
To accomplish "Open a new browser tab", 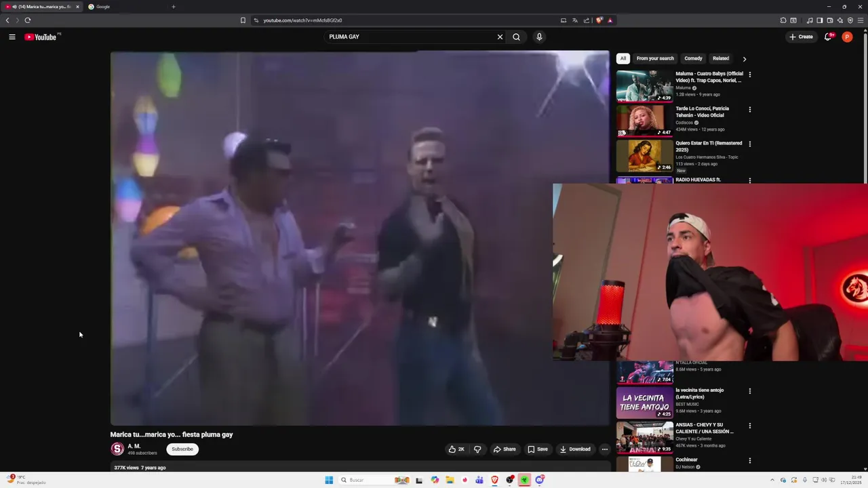I will point(174,7).
